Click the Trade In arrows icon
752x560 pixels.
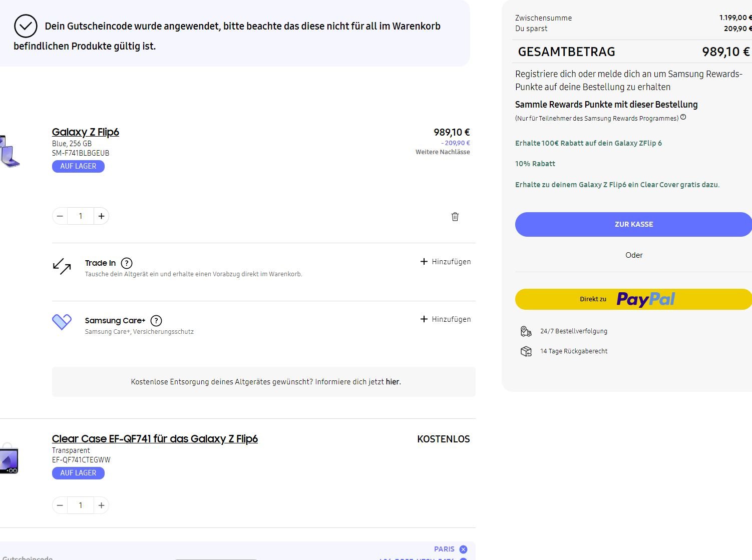62,266
